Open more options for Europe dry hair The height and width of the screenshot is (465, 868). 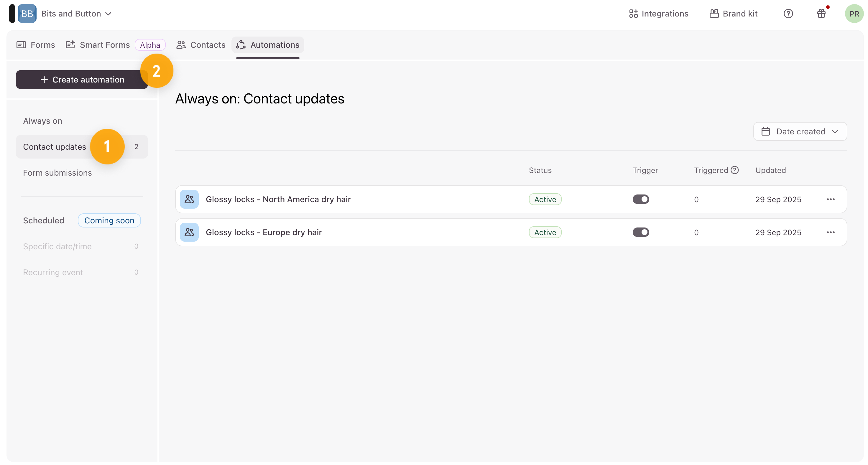(831, 232)
